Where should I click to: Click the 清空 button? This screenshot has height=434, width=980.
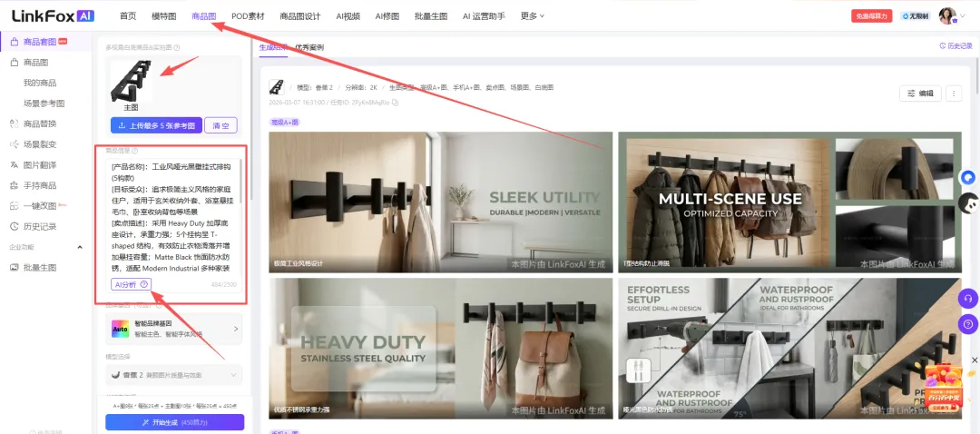[220, 125]
